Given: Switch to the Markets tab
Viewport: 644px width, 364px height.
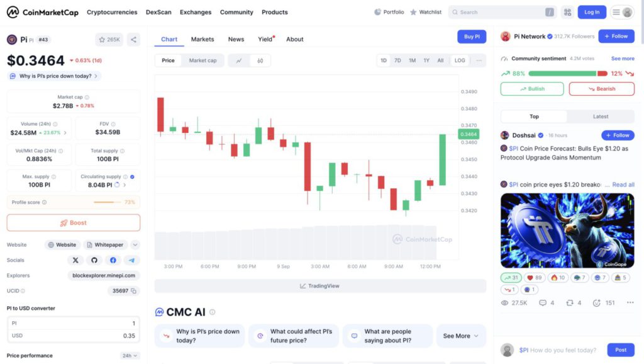Looking at the screenshot, I should [203, 39].
